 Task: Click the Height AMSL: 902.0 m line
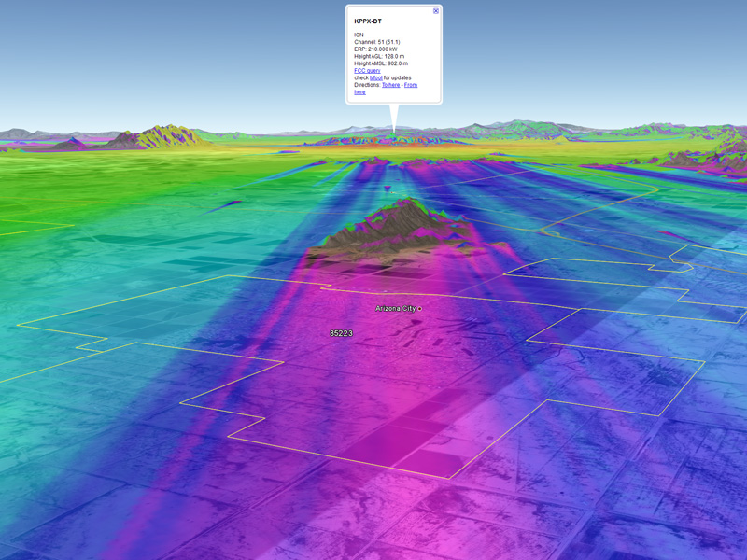[x=381, y=63]
